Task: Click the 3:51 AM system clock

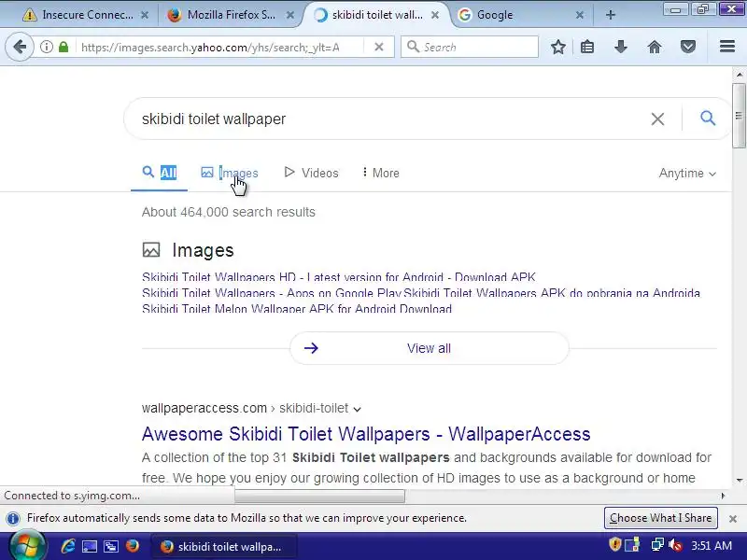Action: click(712, 546)
